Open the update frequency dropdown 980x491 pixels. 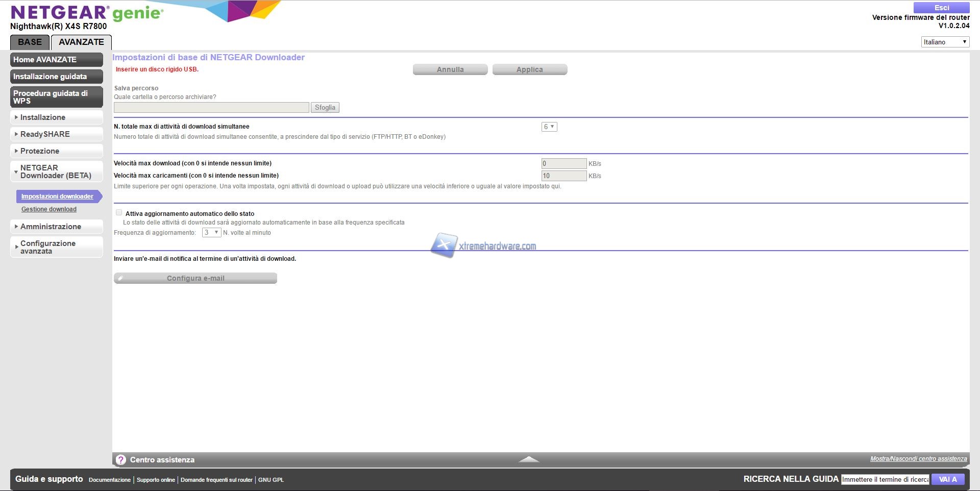click(x=211, y=233)
